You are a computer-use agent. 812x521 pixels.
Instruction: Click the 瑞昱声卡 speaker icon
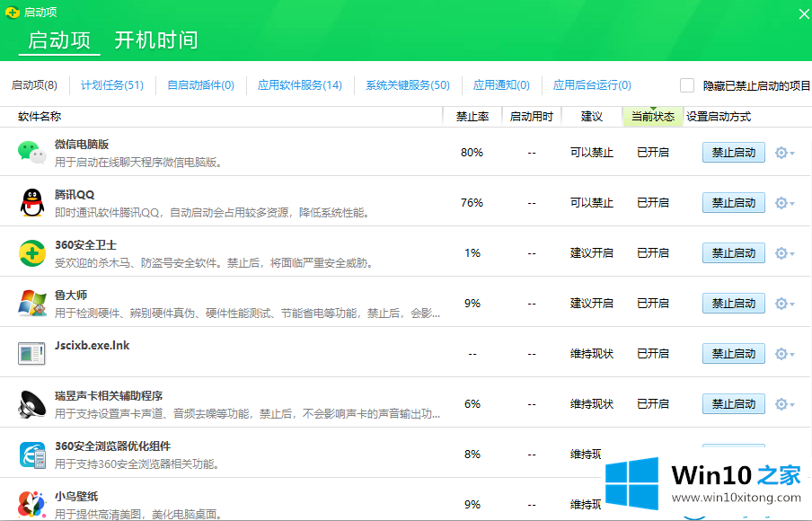[32, 404]
